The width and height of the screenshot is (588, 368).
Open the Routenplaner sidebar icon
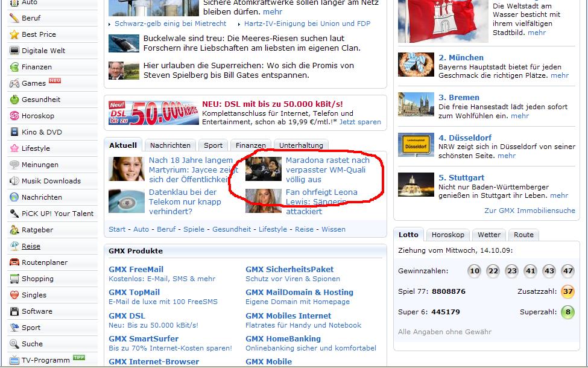click(x=14, y=262)
